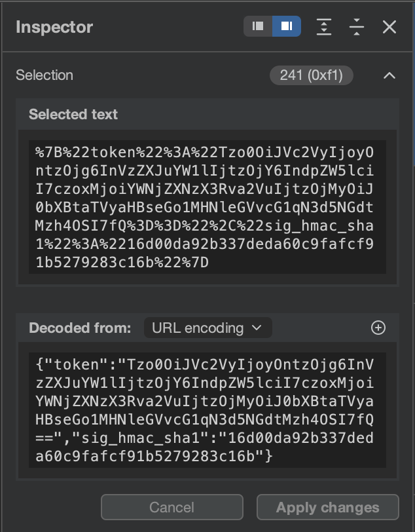
Task: Click the Decoded from label
Action: [x=80, y=328]
